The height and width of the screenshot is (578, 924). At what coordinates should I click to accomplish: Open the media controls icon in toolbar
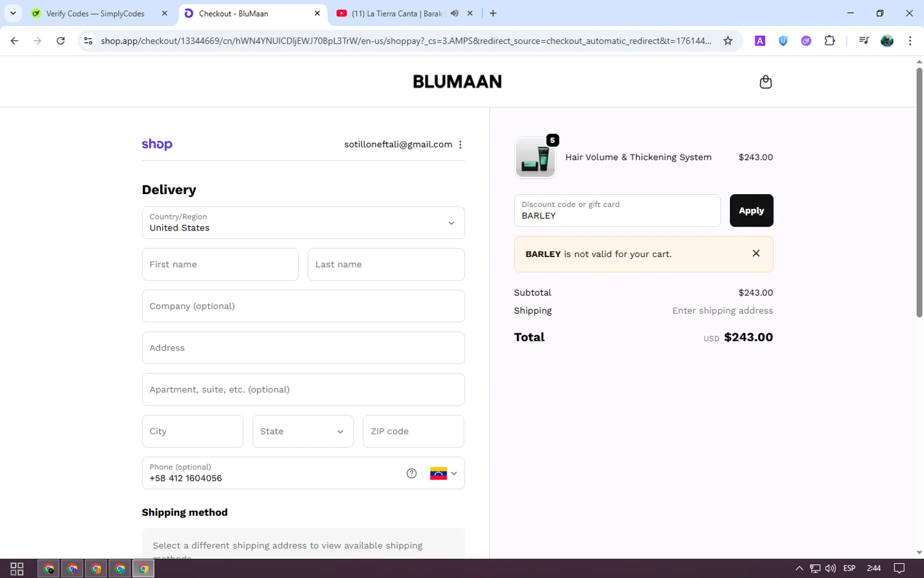pyautogui.click(x=864, y=41)
